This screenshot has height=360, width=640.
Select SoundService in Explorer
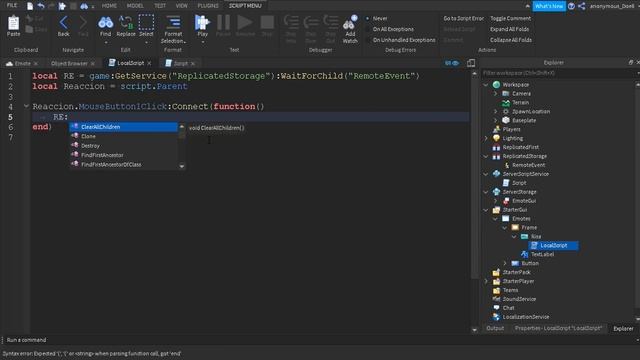519,299
